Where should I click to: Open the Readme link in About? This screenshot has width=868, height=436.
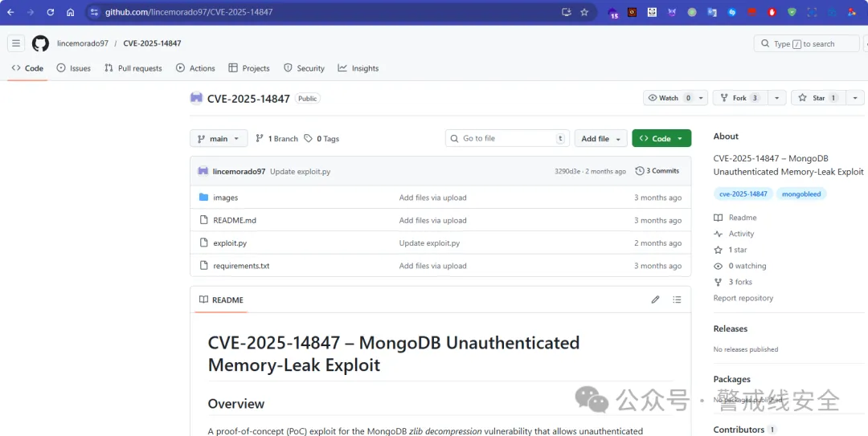pyautogui.click(x=735, y=218)
